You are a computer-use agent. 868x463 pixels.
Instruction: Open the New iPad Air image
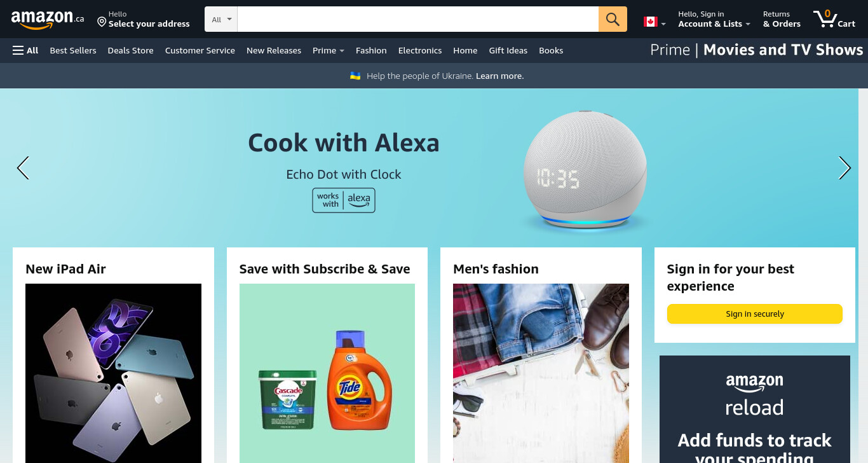[113, 373]
